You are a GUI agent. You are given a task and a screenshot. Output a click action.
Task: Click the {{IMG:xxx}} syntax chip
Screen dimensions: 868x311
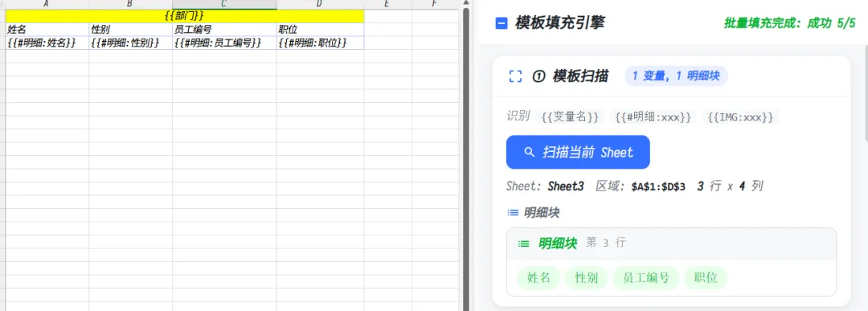740,117
